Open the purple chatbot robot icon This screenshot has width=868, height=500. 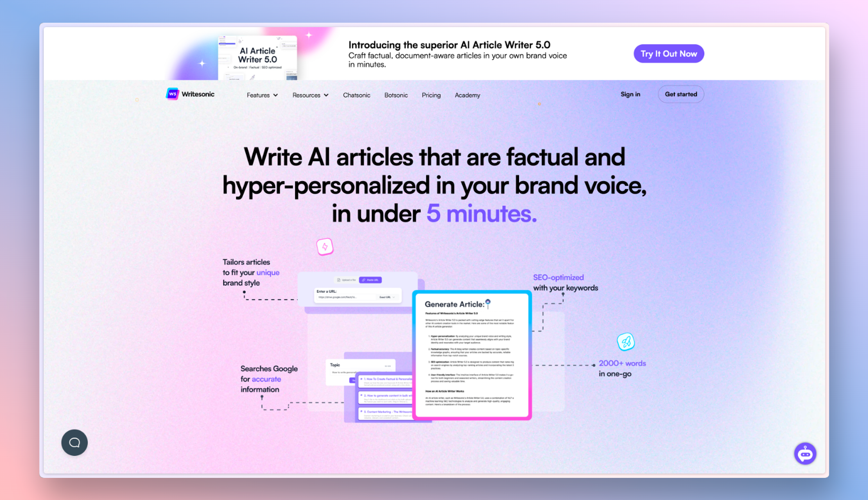click(x=805, y=454)
